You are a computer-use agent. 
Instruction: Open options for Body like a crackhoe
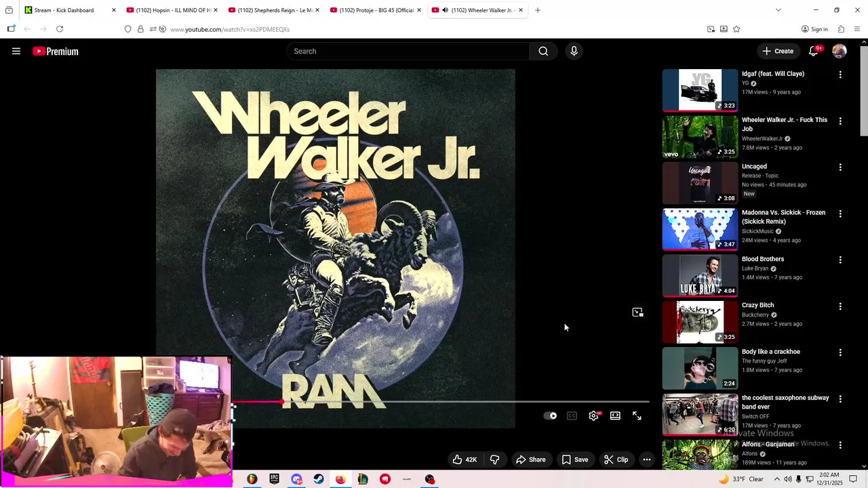pyautogui.click(x=840, y=352)
